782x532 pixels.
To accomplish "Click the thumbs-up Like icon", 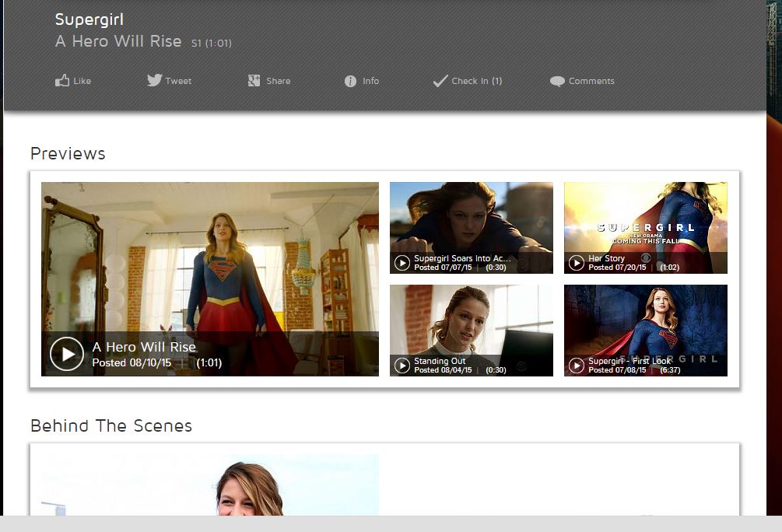I will click(61, 80).
